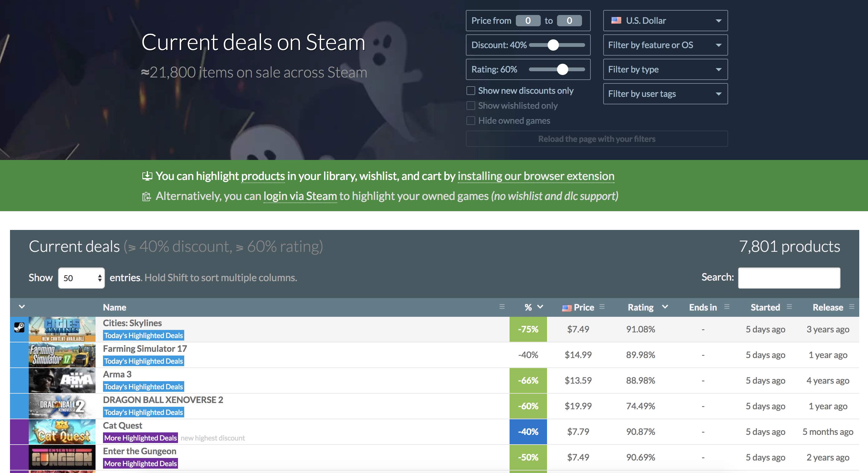Enable Hide owned games
The image size is (868, 473).
(471, 120)
